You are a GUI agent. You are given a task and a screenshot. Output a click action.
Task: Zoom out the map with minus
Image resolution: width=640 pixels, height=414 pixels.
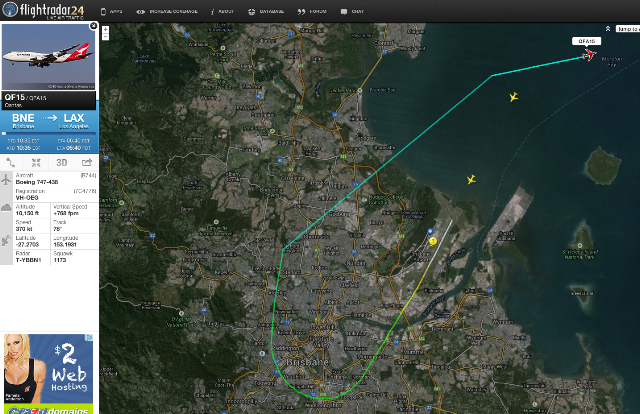tap(105, 36)
